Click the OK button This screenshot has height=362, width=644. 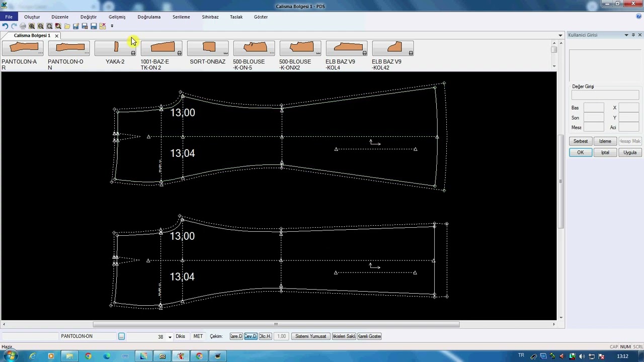tap(580, 152)
